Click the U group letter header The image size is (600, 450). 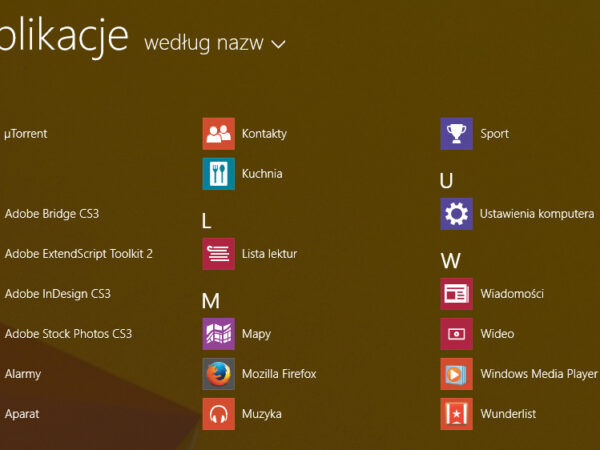pyautogui.click(x=447, y=180)
